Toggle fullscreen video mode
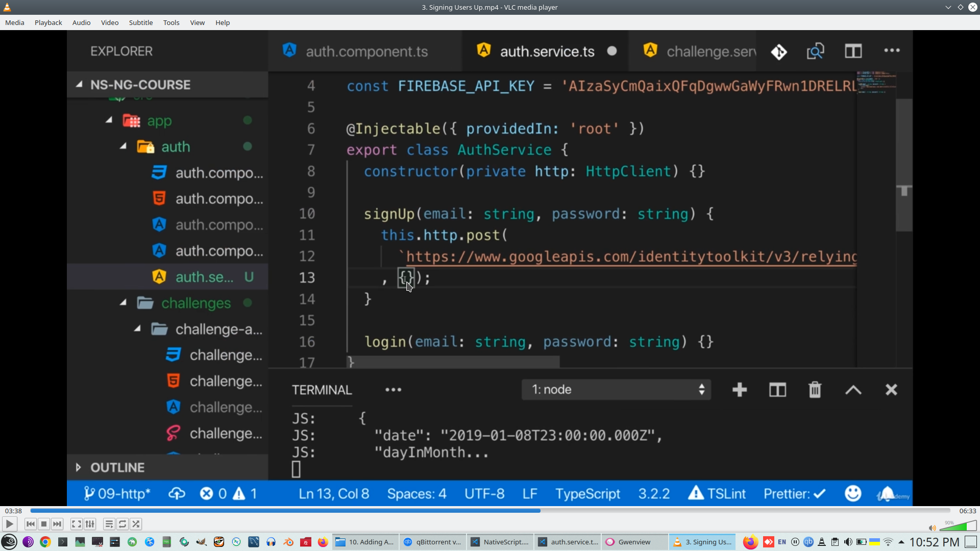The width and height of the screenshot is (980, 551). click(x=76, y=524)
